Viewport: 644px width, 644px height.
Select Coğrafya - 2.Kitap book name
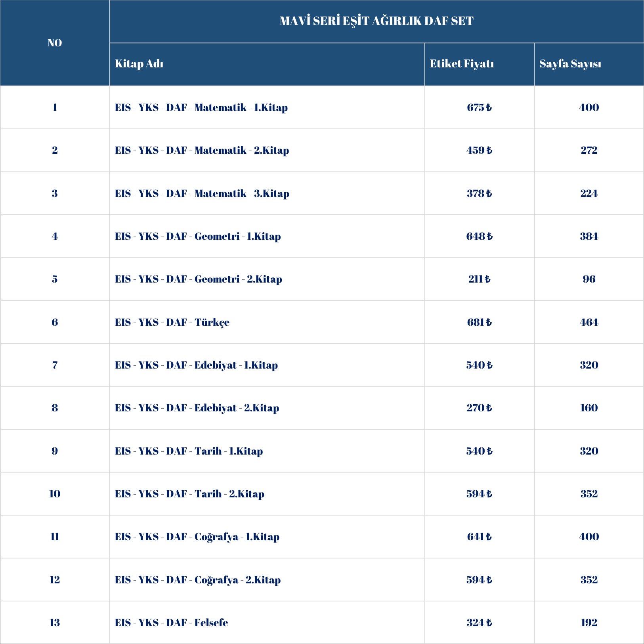[198, 580]
